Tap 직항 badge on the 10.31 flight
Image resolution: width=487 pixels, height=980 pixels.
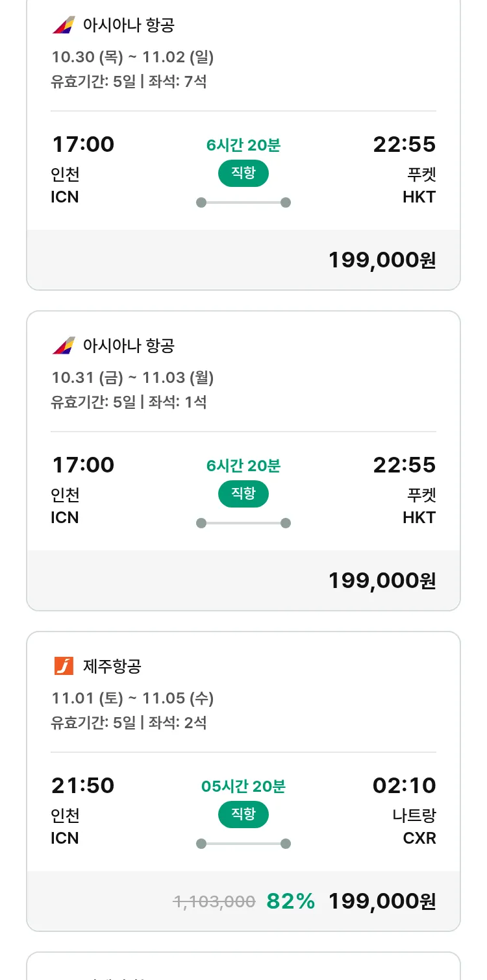(x=243, y=494)
